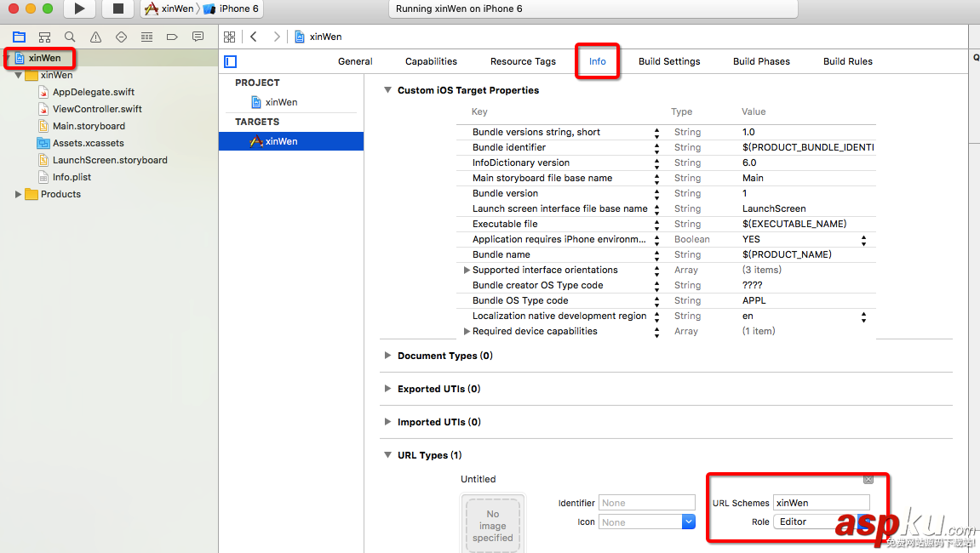The image size is (980, 553).
Task: Open the Debug navigator icon
Action: [x=147, y=37]
